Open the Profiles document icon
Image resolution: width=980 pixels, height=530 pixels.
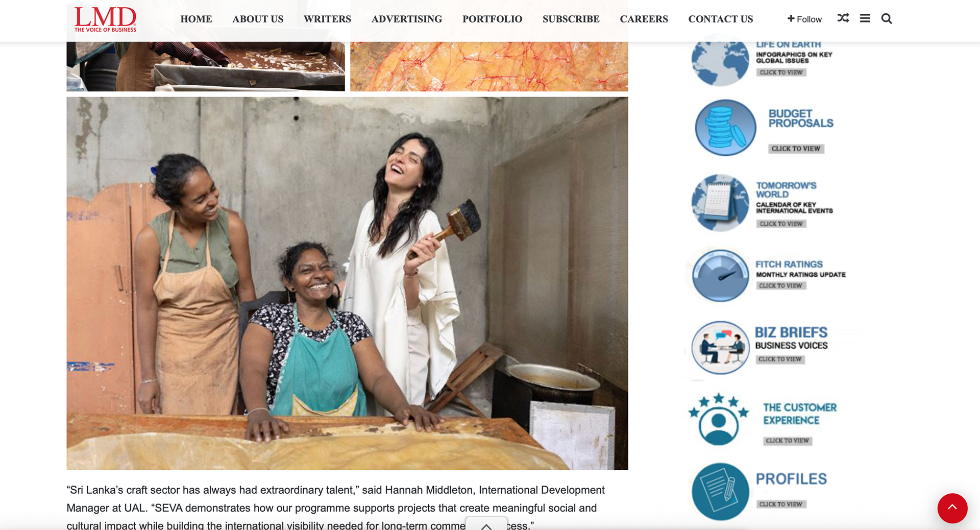click(720, 491)
